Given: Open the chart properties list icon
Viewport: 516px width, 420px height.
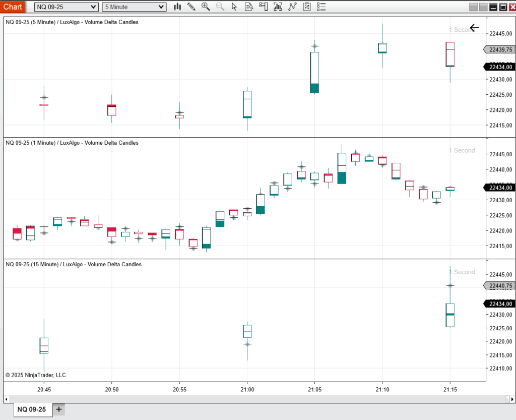Looking at the screenshot, I should [321, 7].
